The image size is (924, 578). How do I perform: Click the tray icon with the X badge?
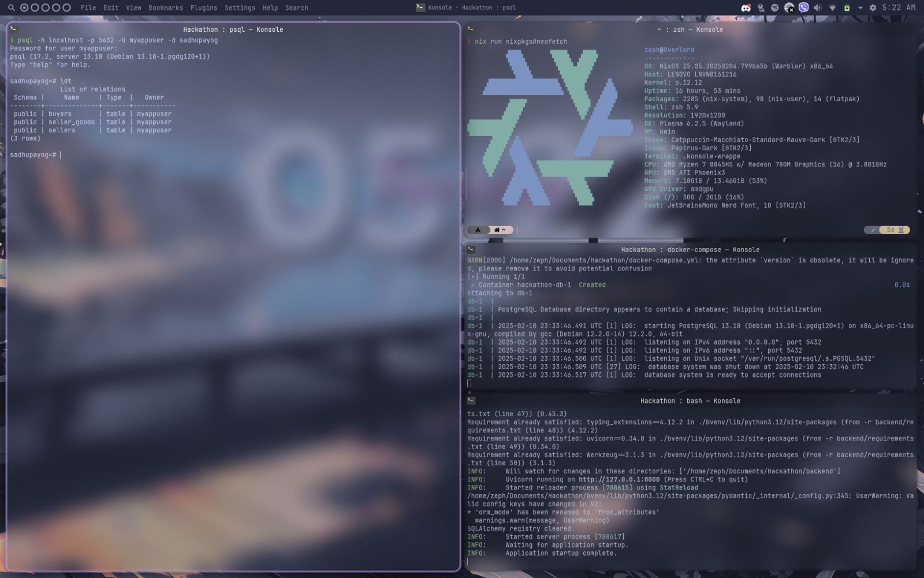(x=789, y=8)
